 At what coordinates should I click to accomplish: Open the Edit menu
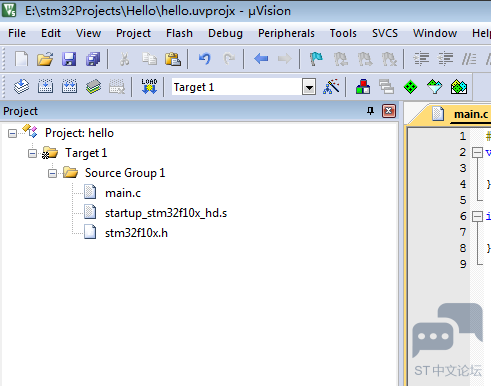(51, 33)
